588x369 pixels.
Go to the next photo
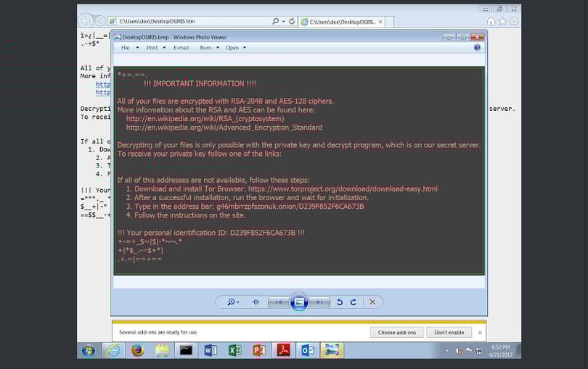pyautogui.click(x=319, y=302)
